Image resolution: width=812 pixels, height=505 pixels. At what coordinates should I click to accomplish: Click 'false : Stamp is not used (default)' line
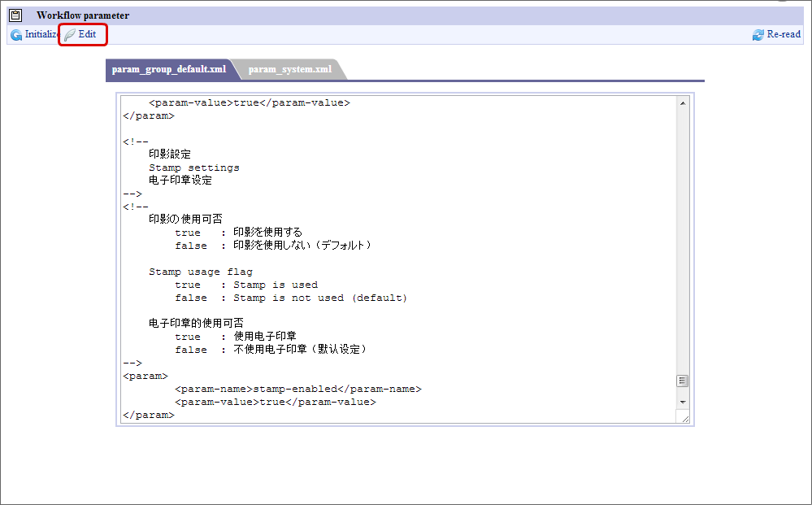point(291,298)
